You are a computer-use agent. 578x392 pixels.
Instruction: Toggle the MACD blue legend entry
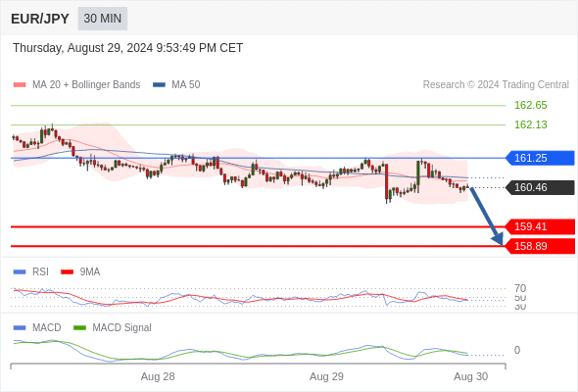click(37, 327)
